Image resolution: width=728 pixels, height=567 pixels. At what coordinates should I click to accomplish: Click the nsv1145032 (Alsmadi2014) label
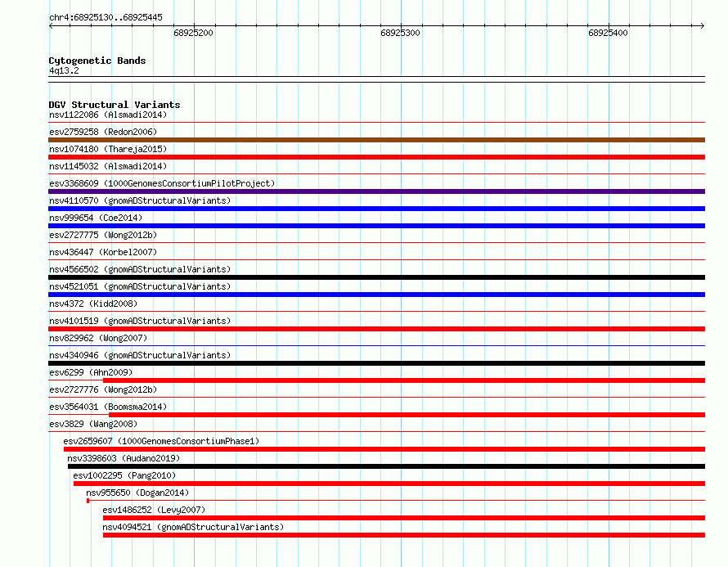click(108, 166)
